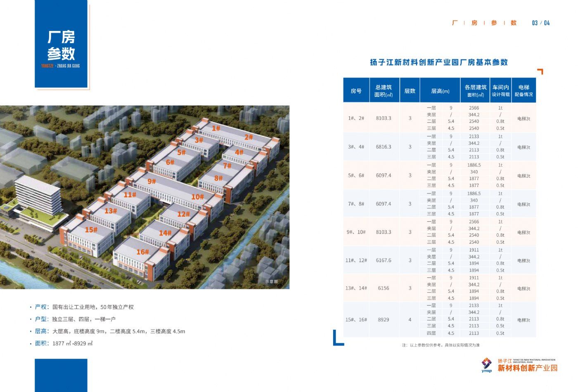The height and width of the screenshot is (392, 578).
Task: Select the 3#、4# table row label
Action: (356, 146)
